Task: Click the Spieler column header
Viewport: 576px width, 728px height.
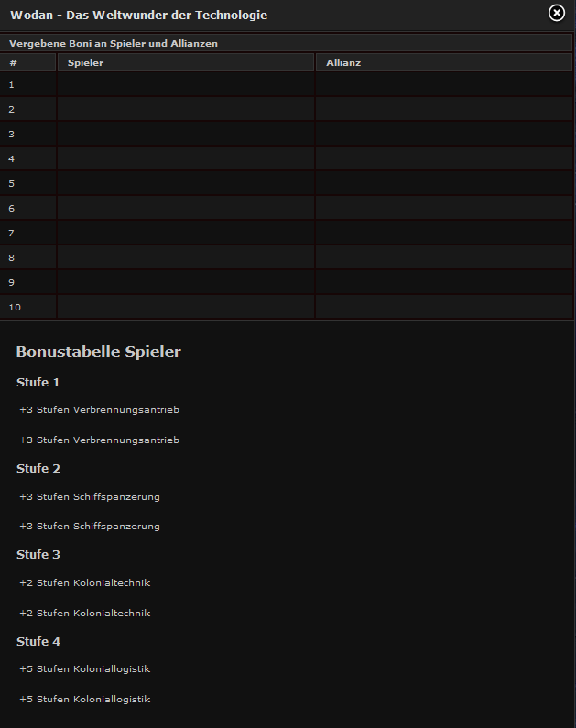Action: [186, 62]
